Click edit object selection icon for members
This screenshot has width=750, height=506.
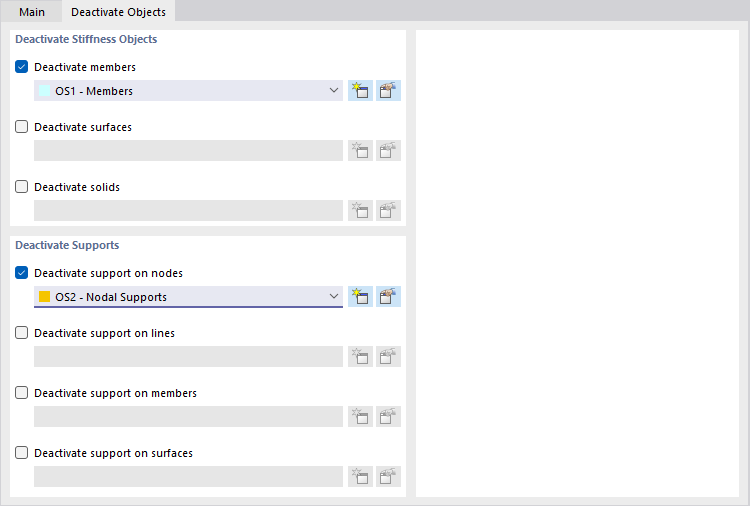(388, 91)
